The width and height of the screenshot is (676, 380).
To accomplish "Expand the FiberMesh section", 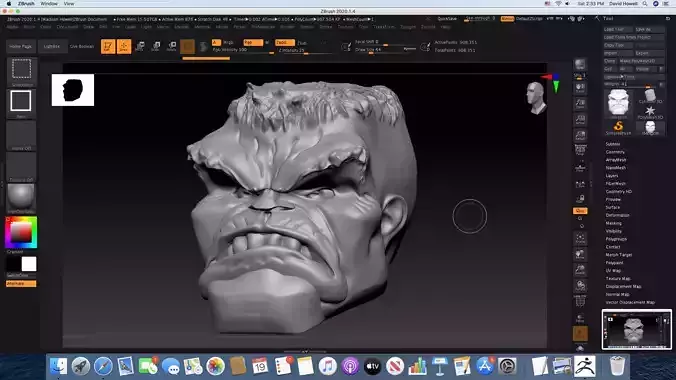I will click(x=616, y=183).
